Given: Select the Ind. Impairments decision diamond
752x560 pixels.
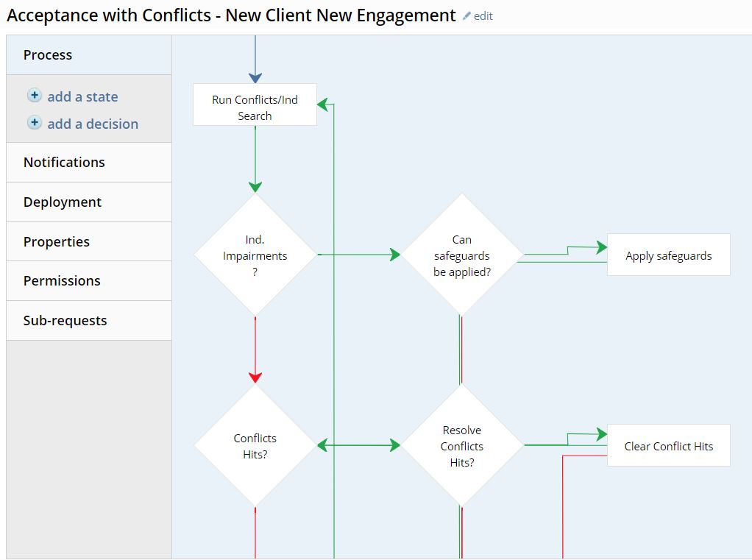Looking at the screenshot, I should click(255, 255).
